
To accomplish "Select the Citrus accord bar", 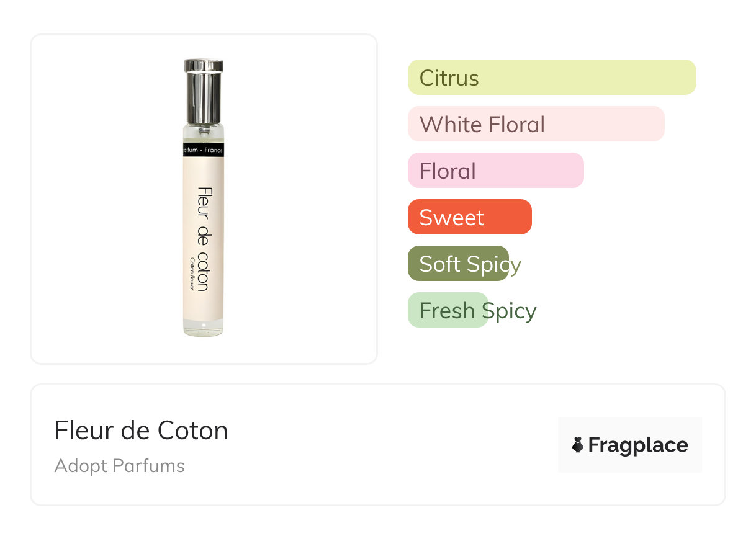I will click(551, 78).
